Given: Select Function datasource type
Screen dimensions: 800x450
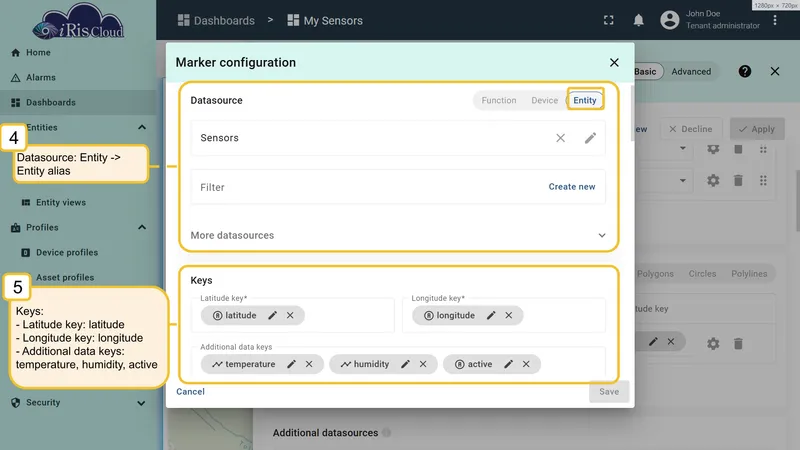Looking at the screenshot, I should click(498, 101).
